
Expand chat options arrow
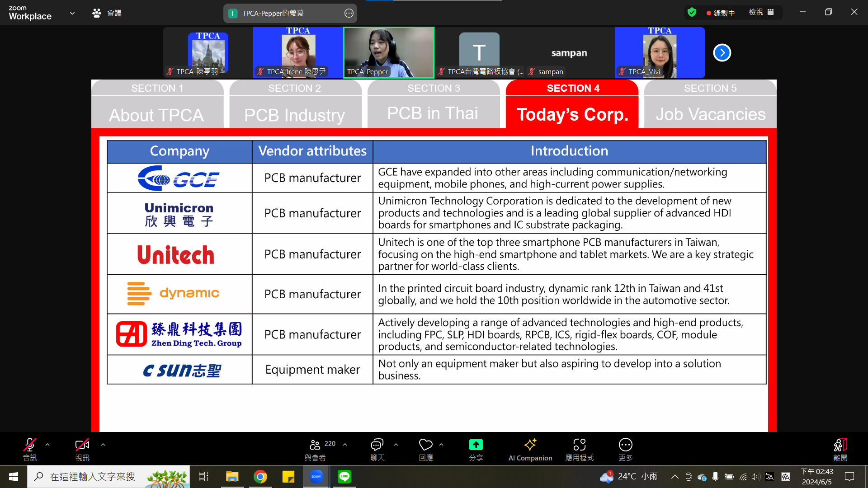point(396,445)
